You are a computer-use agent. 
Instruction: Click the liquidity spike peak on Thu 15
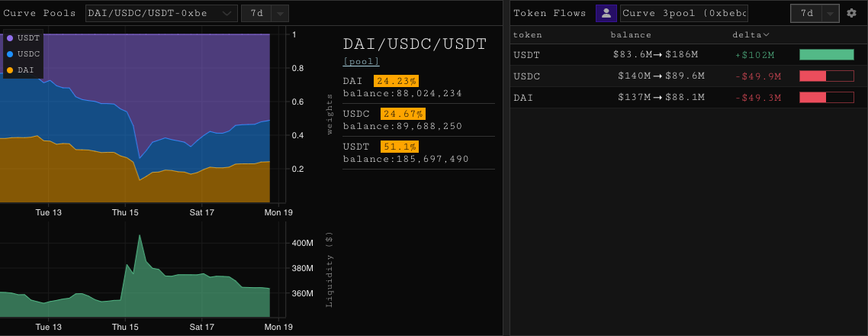[140, 236]
